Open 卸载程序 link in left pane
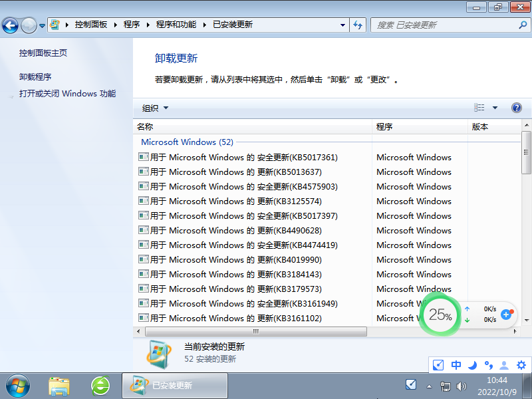532x399 pixels. pos(36,76)
